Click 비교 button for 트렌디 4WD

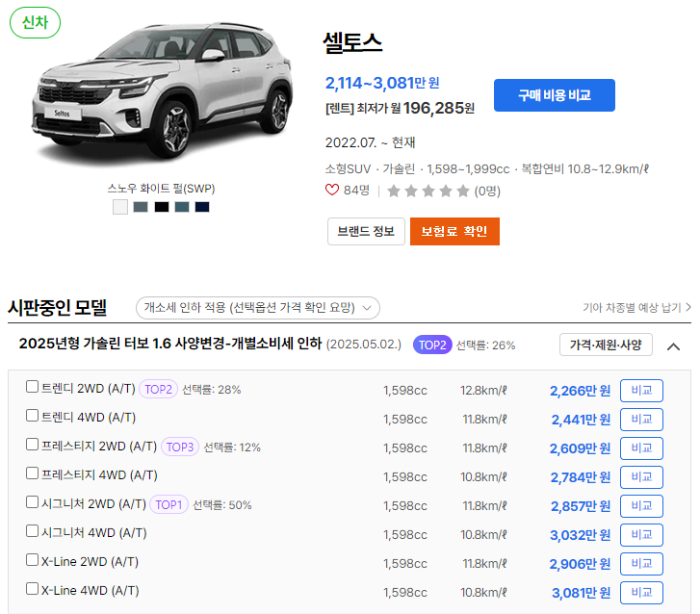click(641, 420)
